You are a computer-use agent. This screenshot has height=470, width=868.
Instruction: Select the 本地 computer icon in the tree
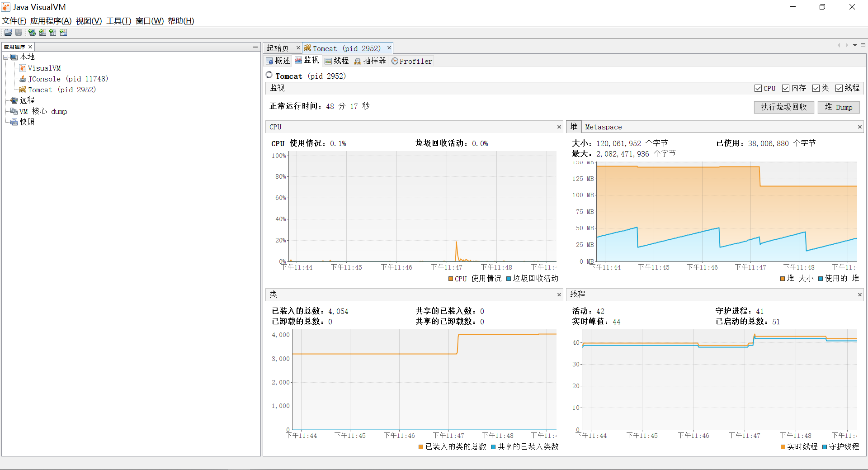[14, 57]
